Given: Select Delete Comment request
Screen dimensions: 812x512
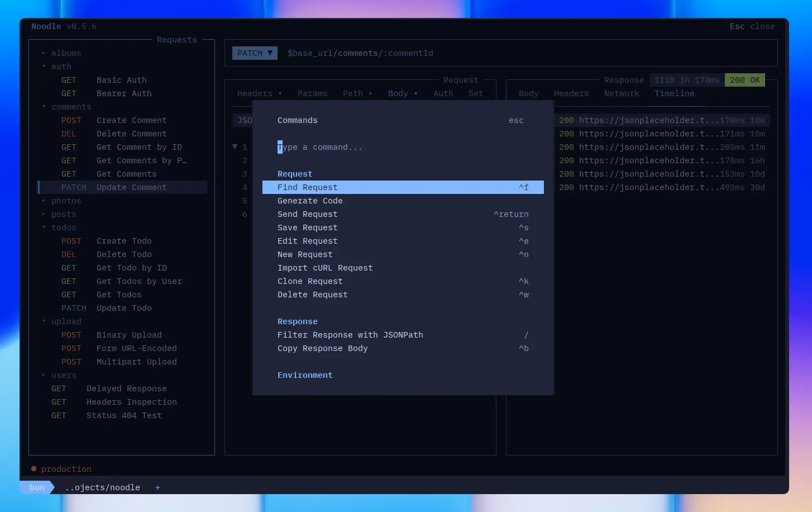Looking at the screenshot, I should (x=122, y=134).
